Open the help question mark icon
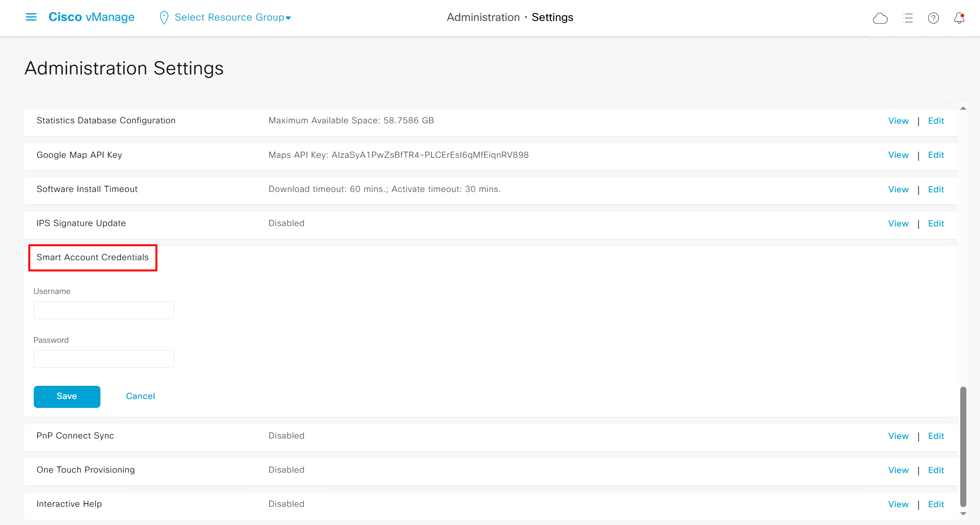The image size is (980, 525). click(933, 18)
